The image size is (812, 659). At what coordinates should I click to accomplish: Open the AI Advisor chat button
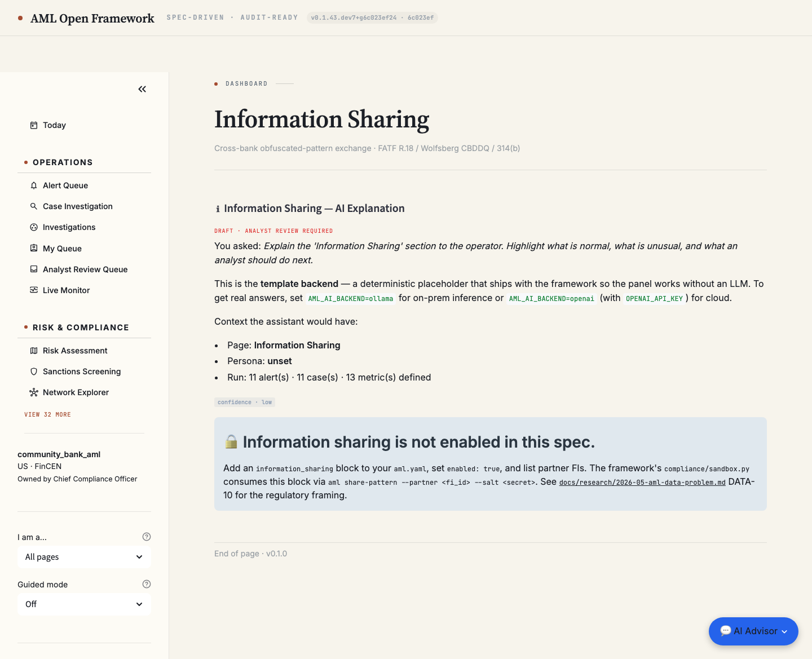[x=753, y=631]
